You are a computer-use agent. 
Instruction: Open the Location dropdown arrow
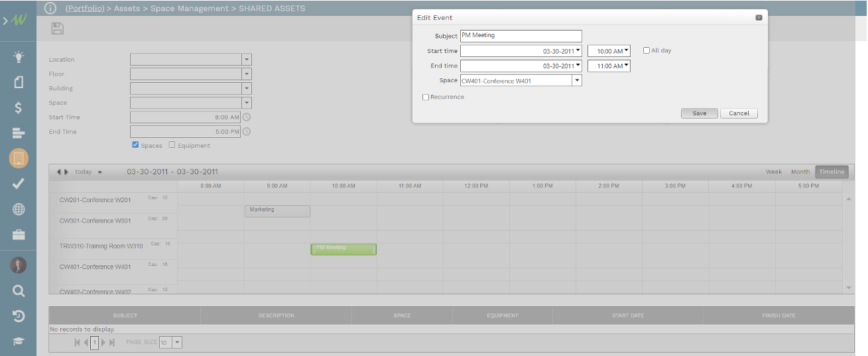tap(247, 60)
